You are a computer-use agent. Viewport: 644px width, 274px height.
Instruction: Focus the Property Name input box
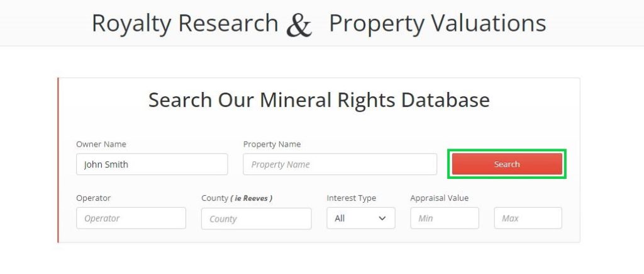(340, 164)
